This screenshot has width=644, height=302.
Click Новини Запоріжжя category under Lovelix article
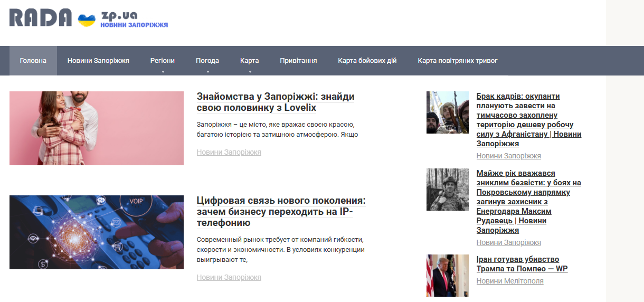229,152
